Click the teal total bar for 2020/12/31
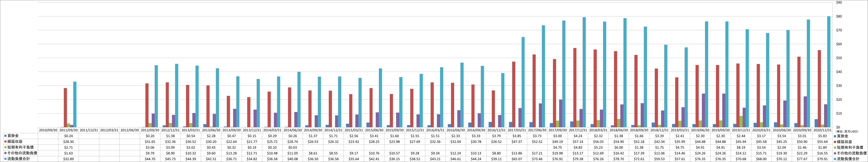 pos(829,72)
